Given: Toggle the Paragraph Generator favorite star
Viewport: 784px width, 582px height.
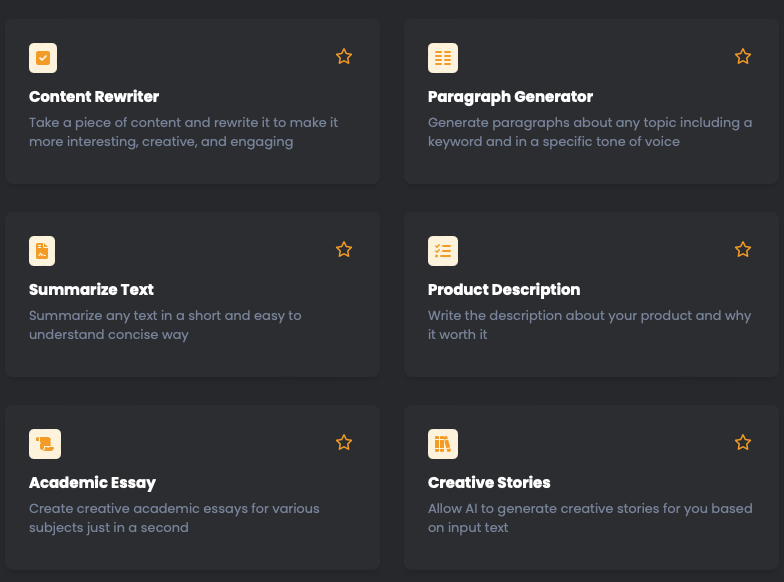Looking at the screenshot, I should point(743,56).
